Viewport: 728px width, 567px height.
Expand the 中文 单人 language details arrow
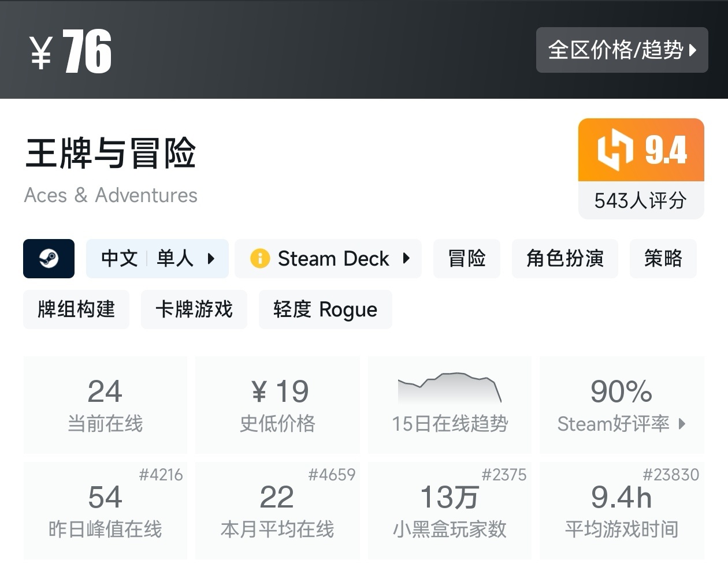tap(211, 259)
